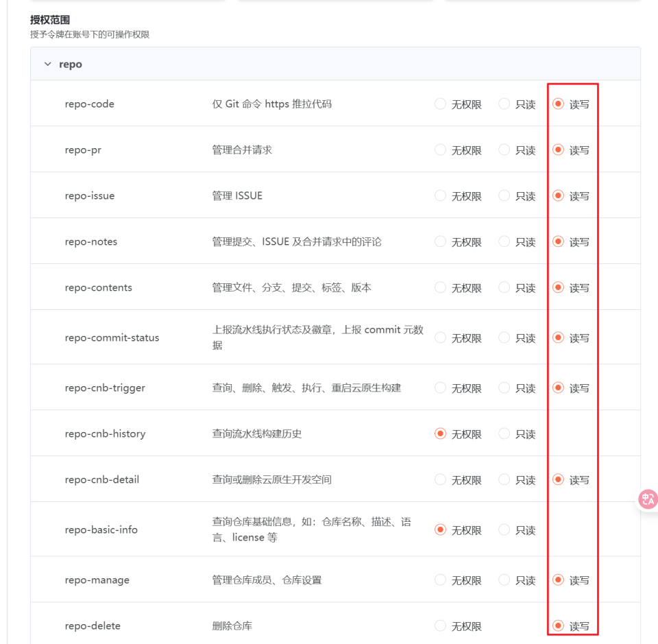Click the repo-manage scope name
Viewport: 658px width, 644px height.
pos(97,580)
